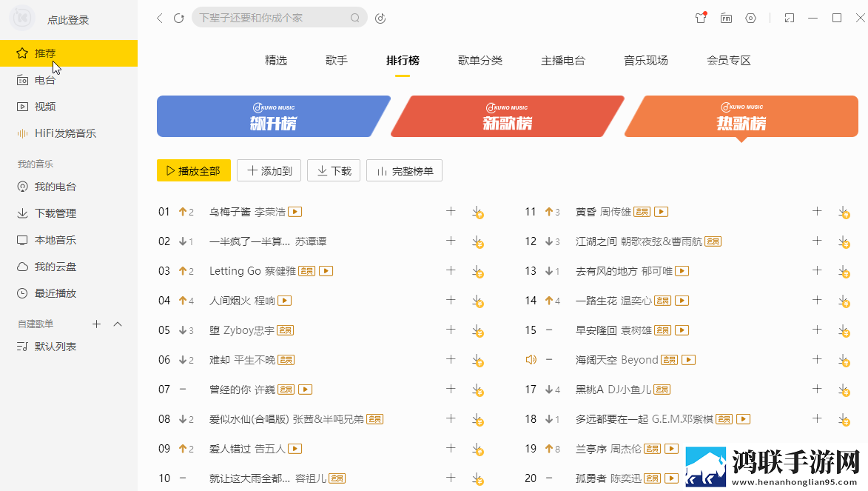Select the 排行榜 tab

pyautogui.click(x=403, y=61)
